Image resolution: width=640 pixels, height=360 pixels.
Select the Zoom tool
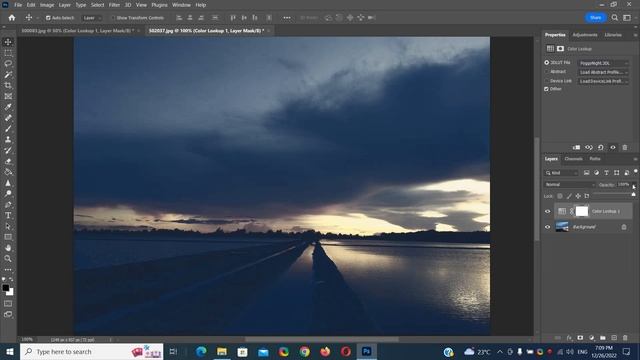click(x=8, y=258)
